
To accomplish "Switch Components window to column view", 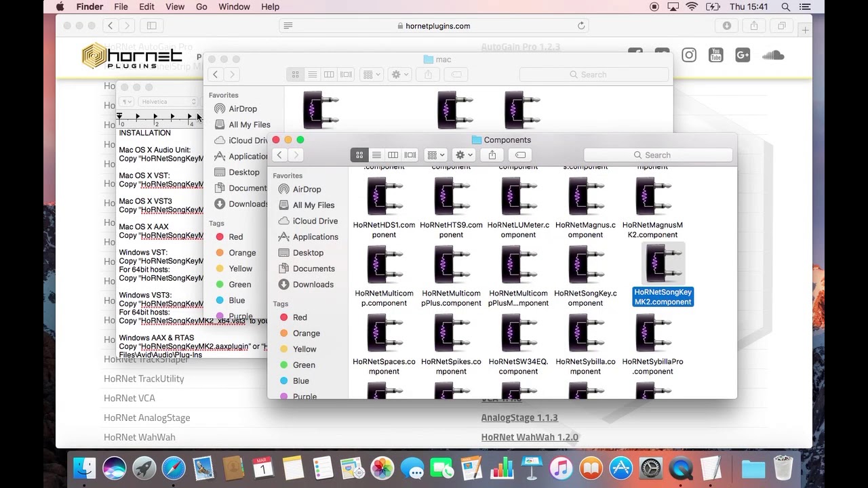I will (x=393, y=155).
